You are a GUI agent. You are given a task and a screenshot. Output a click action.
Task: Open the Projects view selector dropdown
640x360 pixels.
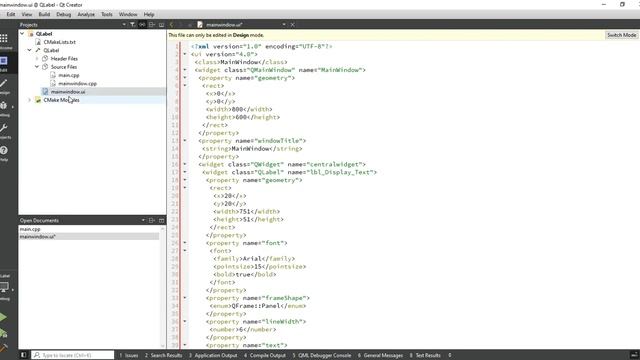[x=124, y=24]
